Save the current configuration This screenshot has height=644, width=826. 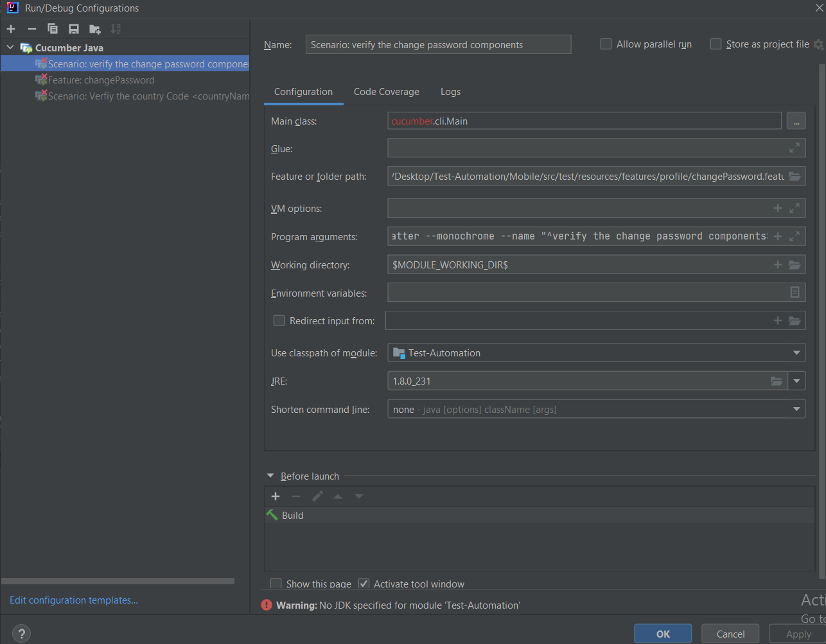click(73, 28)
